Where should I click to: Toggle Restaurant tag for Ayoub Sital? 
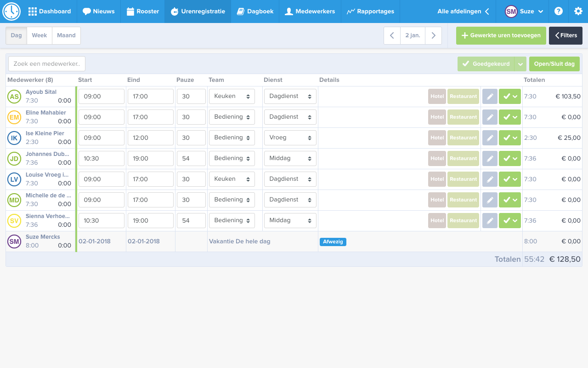pyautogui.click(x=463, y=97)
